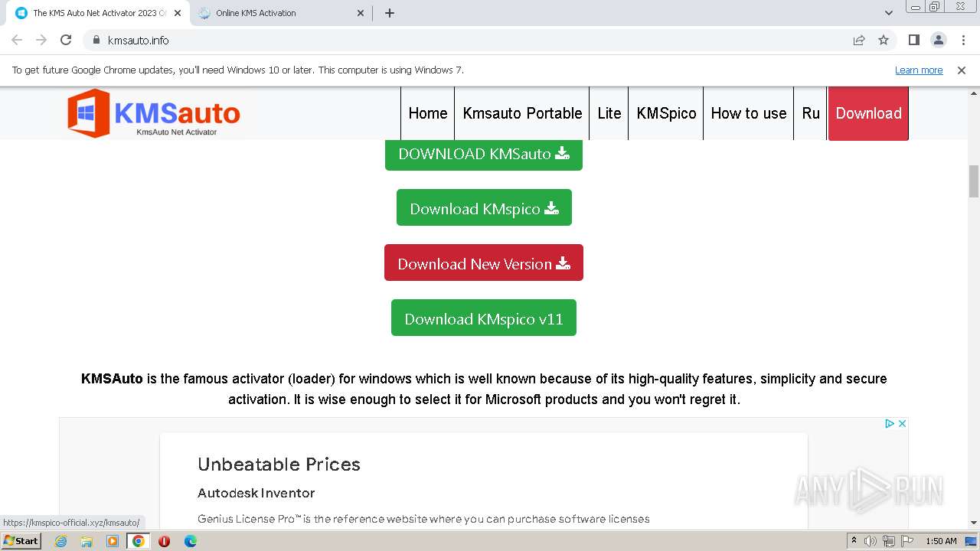This screenshot has height=551, width=980.
Task: Bookmark this page with the star icon
Action: pyautogui.click(x=884, y=40)
